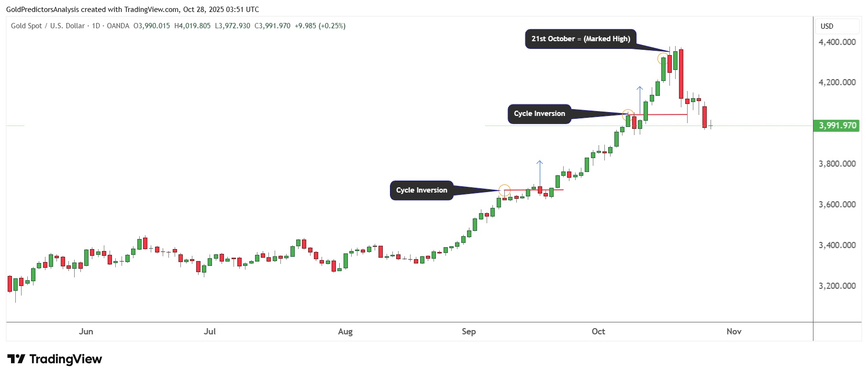
Task: Click the 4,400.000 price scale label
Action: pos(837,42)
